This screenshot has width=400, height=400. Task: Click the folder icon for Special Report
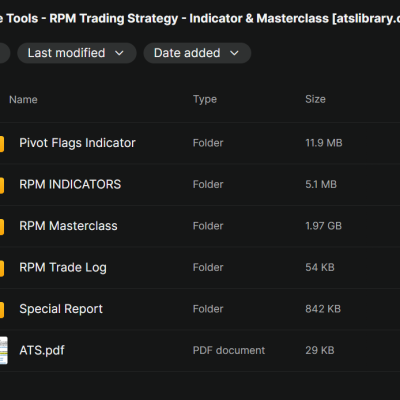(x=2, y=310)
